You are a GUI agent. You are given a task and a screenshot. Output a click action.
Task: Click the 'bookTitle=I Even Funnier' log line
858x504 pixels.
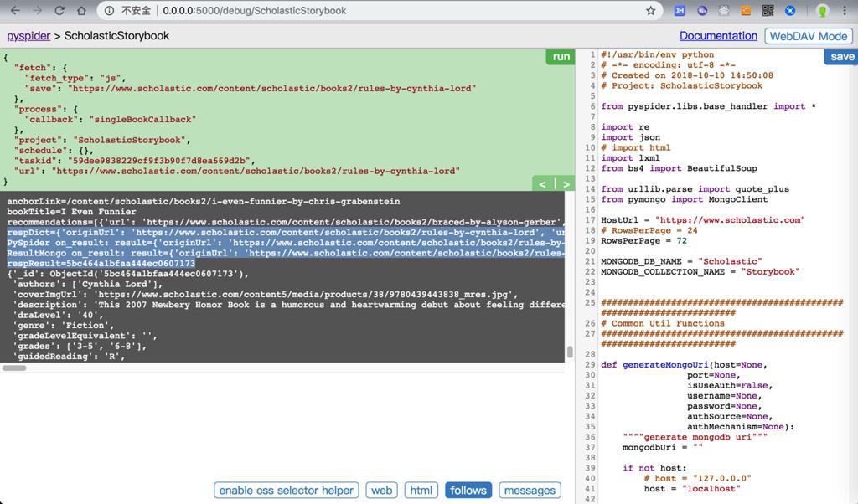[x=72, y=212]
